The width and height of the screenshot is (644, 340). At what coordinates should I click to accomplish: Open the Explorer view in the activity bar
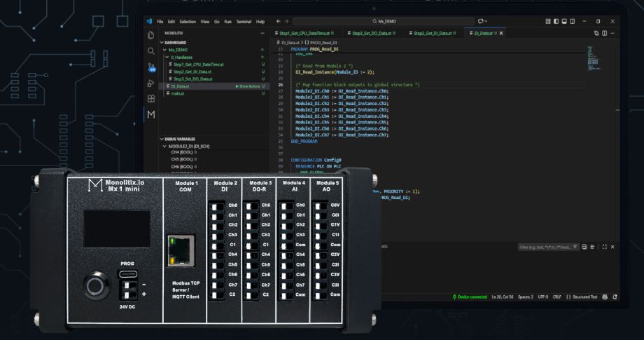[x=150, y=35]
